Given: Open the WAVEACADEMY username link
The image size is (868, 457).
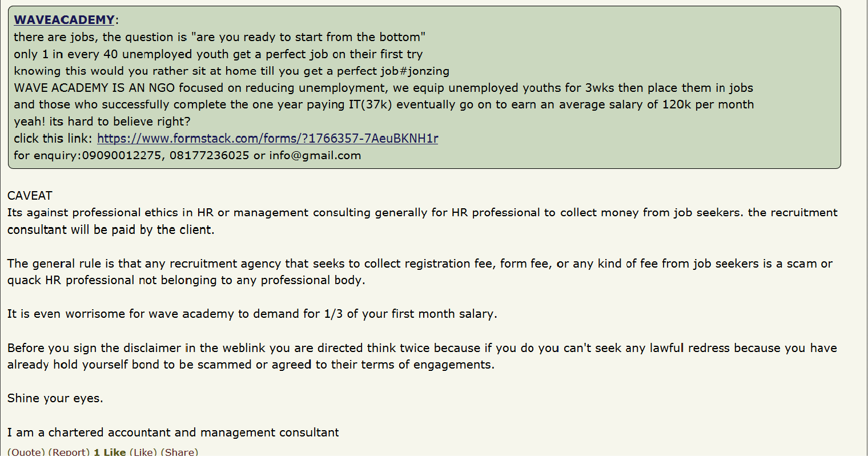Looking at the screenshot, I should (x=64, y=20).
